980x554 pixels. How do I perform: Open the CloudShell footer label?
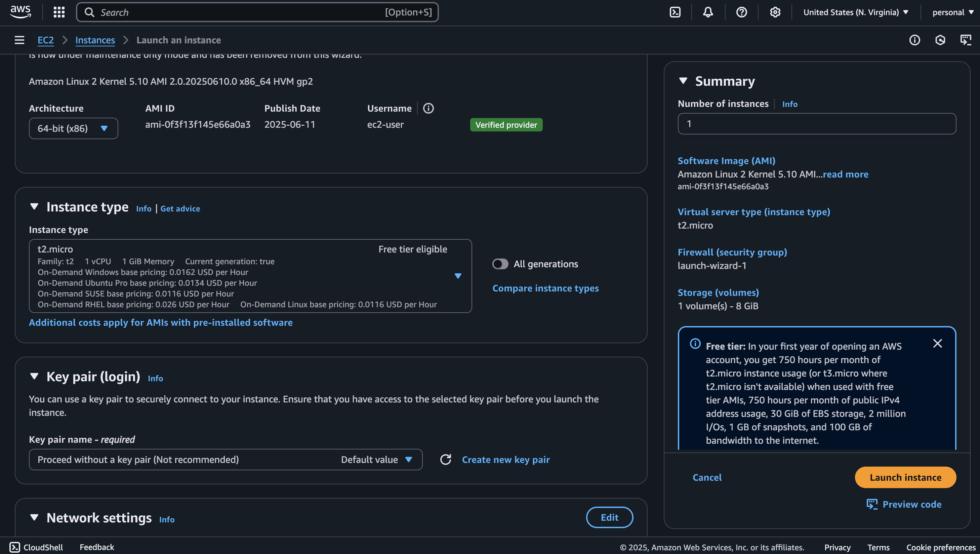(x=43, y=547)
